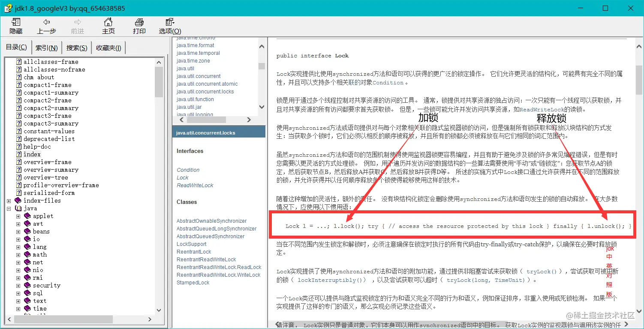Viewport: 644px width, 329px height.
Task: Click the security book icon
Action: click(27, 285)
